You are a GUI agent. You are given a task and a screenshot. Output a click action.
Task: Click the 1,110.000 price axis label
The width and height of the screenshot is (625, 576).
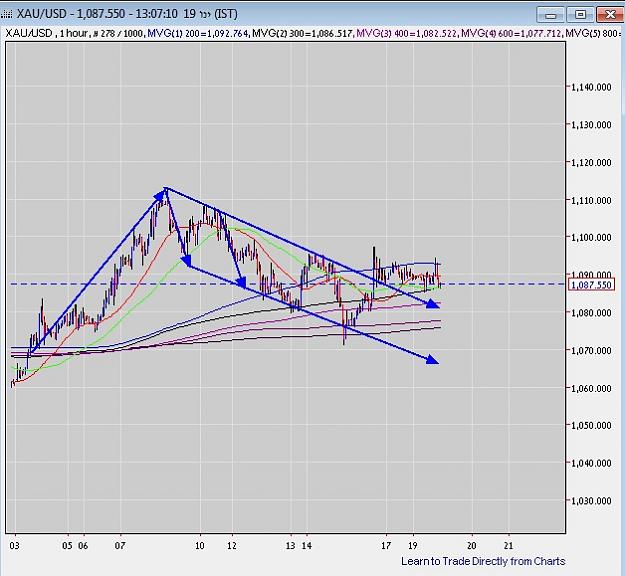pos(591,200)
